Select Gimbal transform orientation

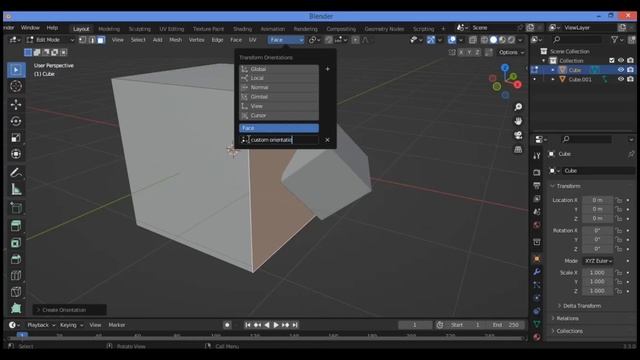pyautogui.click(x=279, y=97)
